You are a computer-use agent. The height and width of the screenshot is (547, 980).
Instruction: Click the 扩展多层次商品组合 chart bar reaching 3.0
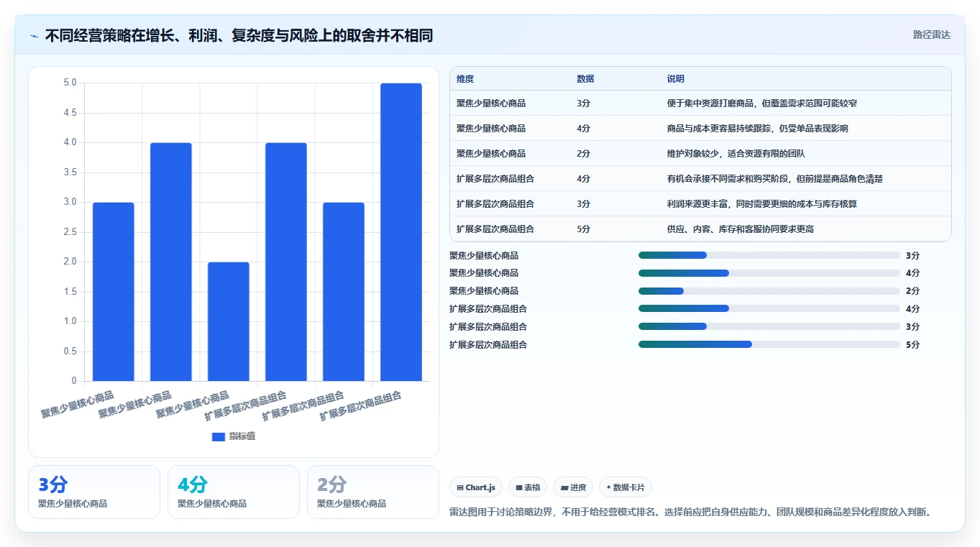(x=344, y=292)
